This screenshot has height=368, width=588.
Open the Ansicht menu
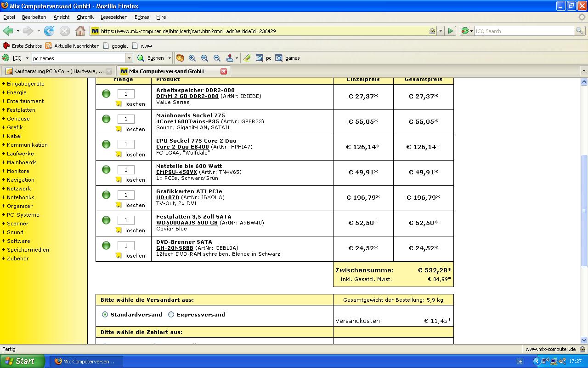[x=61, y=17]
